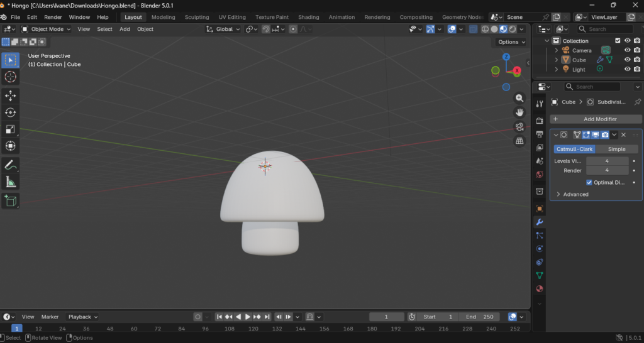
Task: Uncheck the Optimal Display checkbox
Action: (589, 182)
